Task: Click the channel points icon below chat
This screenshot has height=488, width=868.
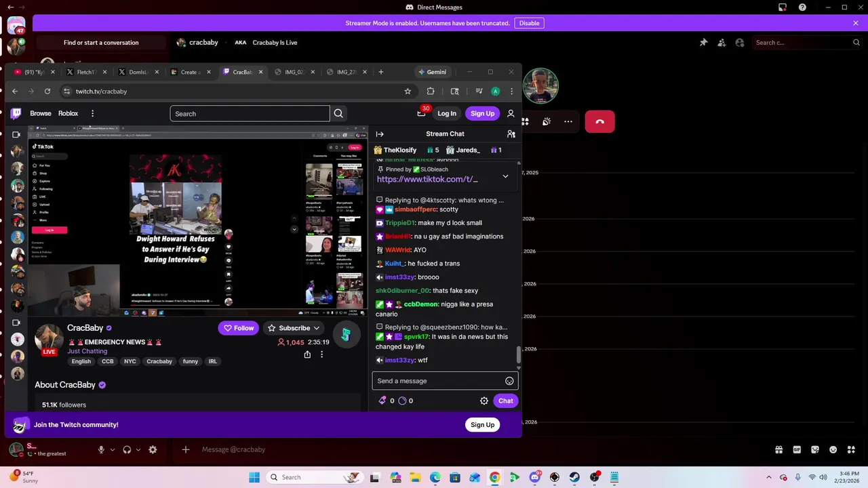Action: tap(402, 401)
